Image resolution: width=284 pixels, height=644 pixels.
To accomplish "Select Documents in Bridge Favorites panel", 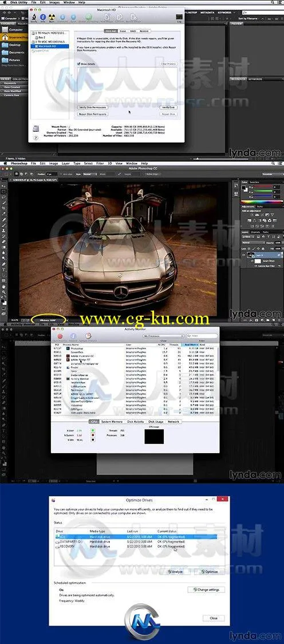I will (x=17, y=52).
